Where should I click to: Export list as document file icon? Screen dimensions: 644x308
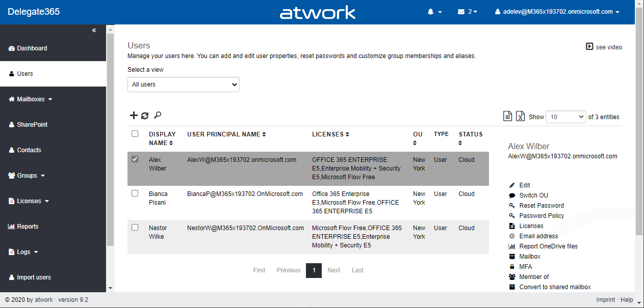coord(507,116)
